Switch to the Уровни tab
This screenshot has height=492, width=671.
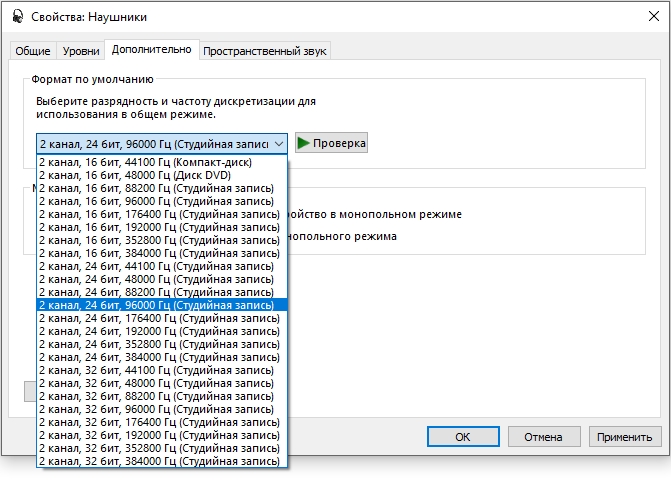tap(81, 50)
